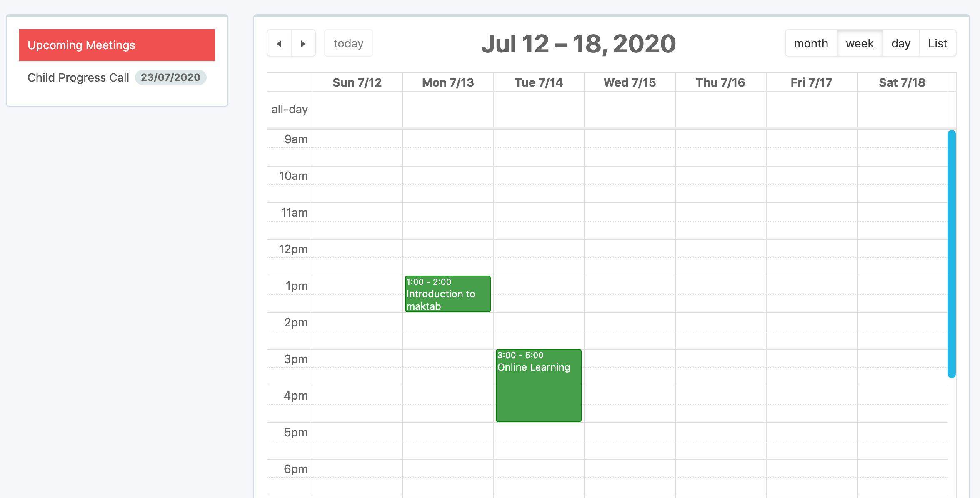This screenshot has width=980, height=498.
Task: Select the Mon 7/13 column header
Action: coord(448,82)
